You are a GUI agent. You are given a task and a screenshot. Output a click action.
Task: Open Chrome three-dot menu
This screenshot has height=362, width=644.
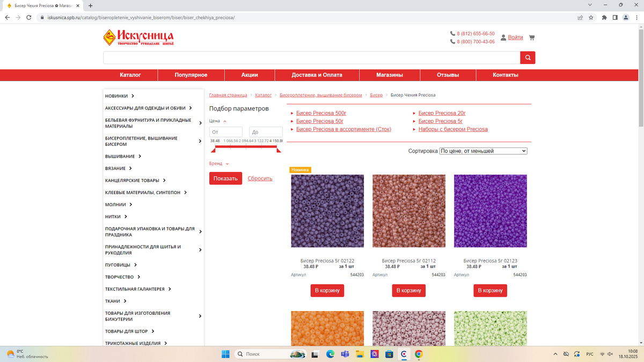point(636,17)
